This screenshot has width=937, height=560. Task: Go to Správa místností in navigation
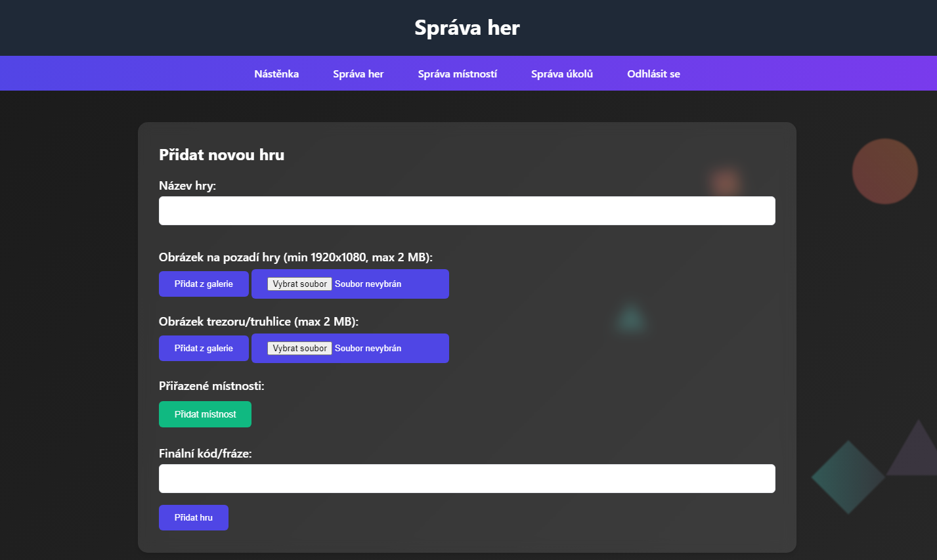click(457, 74)
